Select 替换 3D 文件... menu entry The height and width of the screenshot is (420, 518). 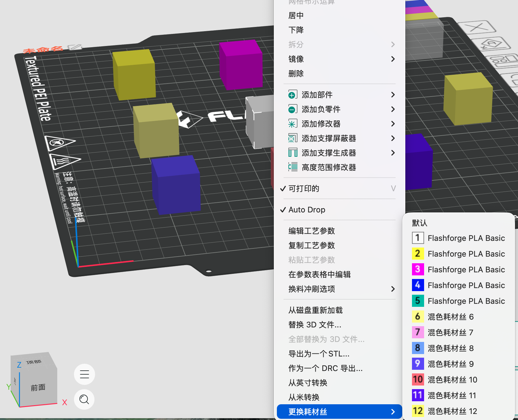(339, 325)
